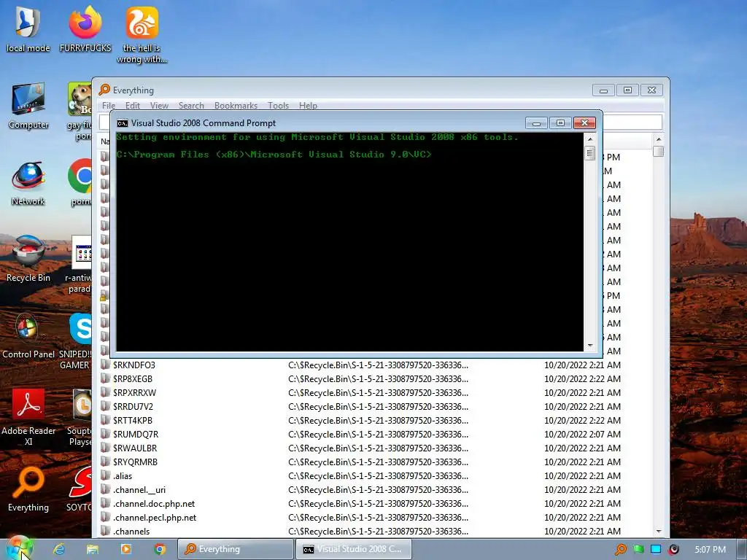
Task: Open the media player taskbar icon
Action: tap(125, 549)
